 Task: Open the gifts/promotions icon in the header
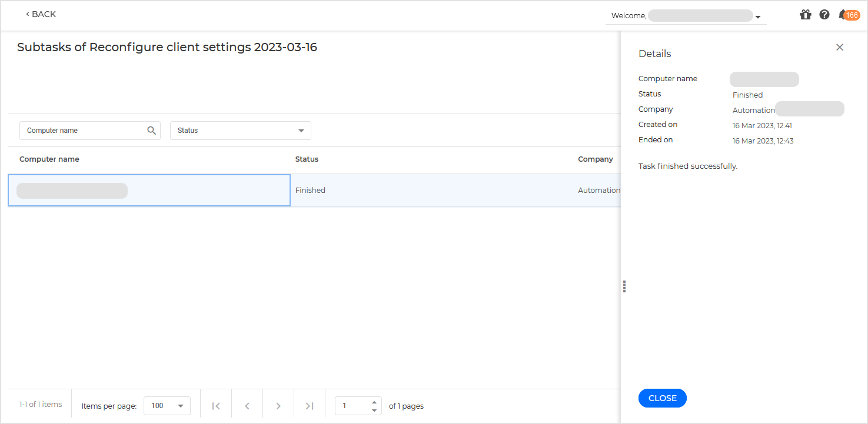pos(805,14)
